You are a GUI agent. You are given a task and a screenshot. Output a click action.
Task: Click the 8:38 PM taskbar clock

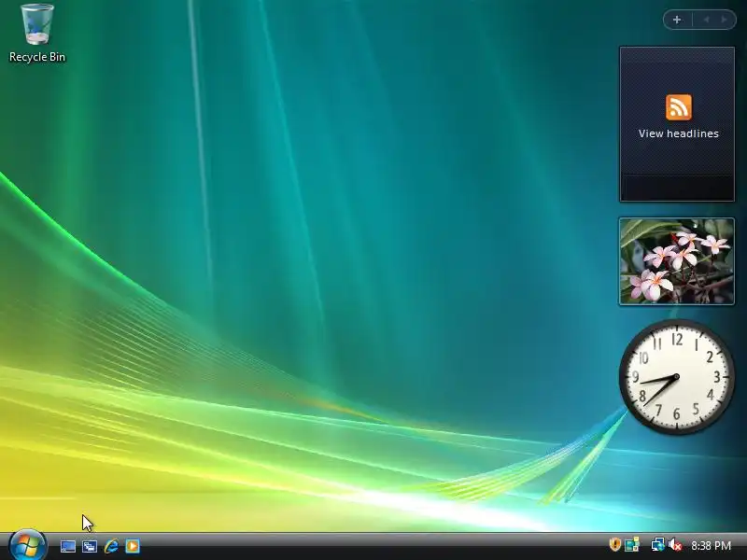coord(711,545)
